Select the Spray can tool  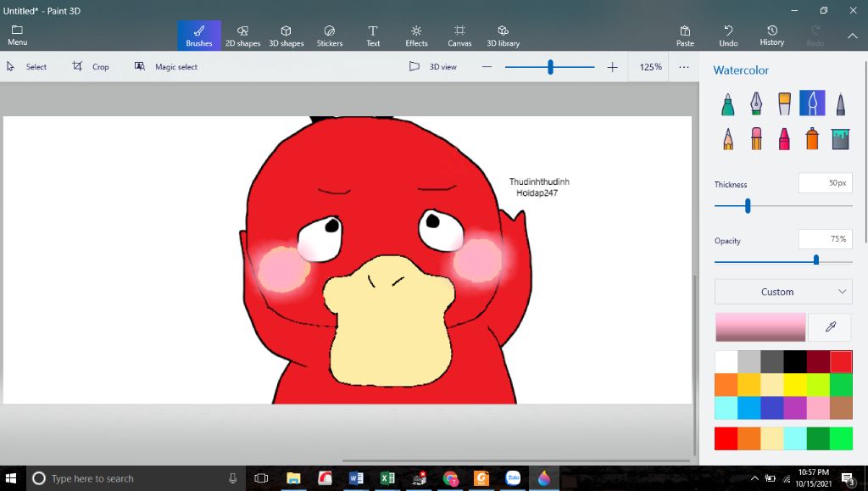tap(812, 138)
